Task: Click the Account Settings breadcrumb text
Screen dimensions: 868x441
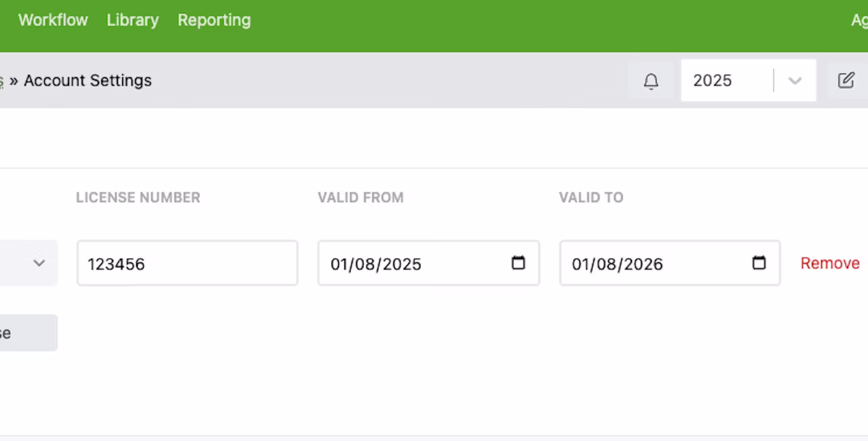Action: (87, 81)
